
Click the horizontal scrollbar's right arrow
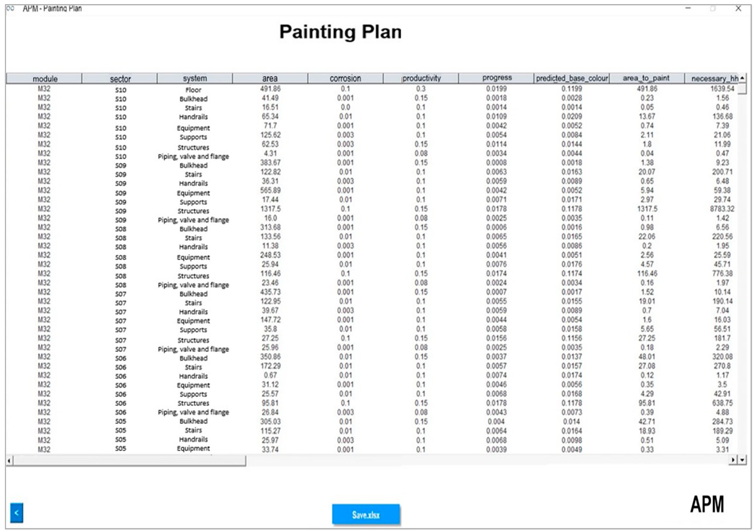click(x=733, y=460)
